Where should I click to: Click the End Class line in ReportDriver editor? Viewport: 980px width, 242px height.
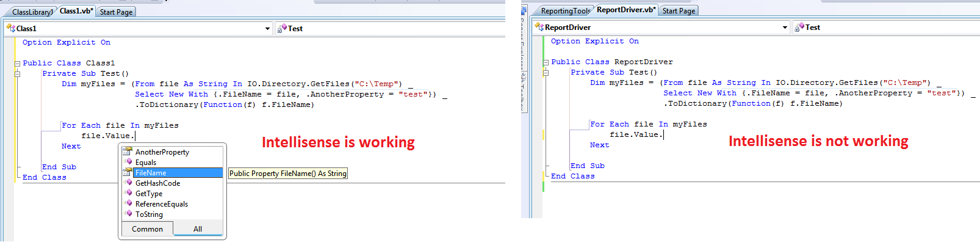click(573, 177)
